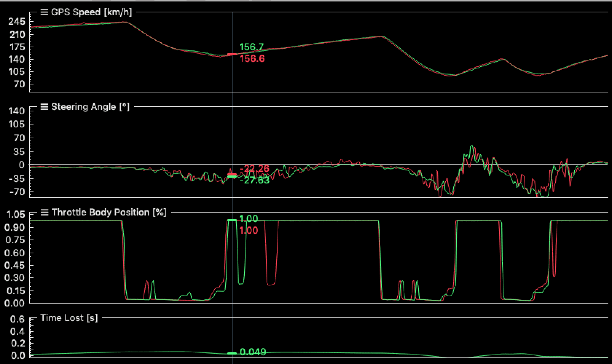612x364 pixels.
Task: Click the 0.049 time lost value
Action: tap(253, 352)
